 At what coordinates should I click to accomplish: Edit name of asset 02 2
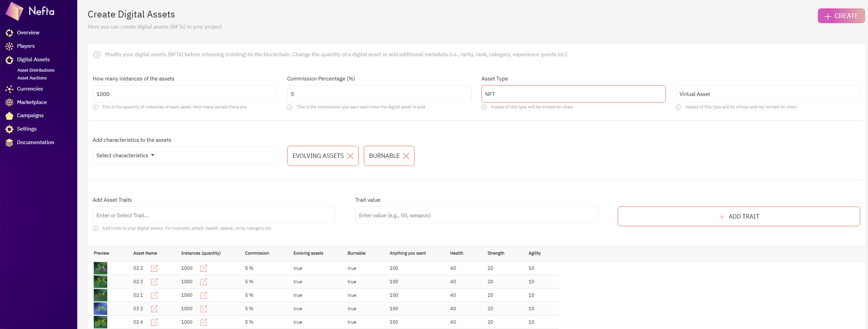tap(154, 268)
